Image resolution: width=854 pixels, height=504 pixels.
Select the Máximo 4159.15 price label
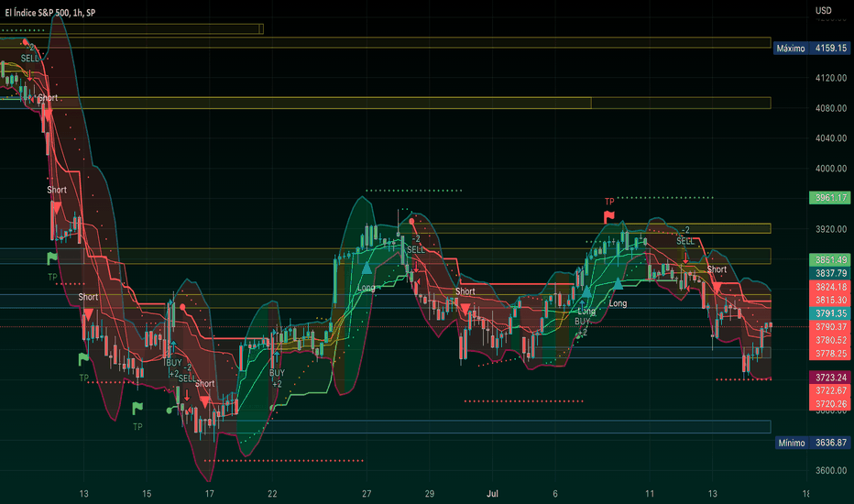click(812, 48)
